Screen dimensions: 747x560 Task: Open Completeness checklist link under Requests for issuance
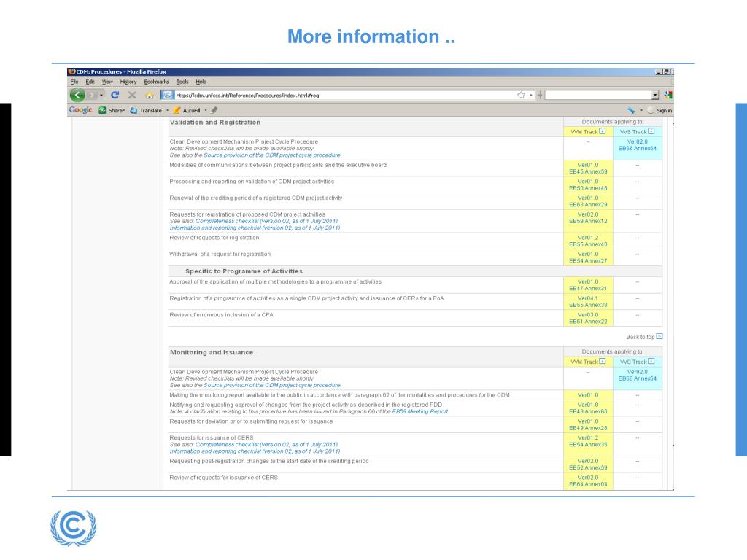point(266,444)
